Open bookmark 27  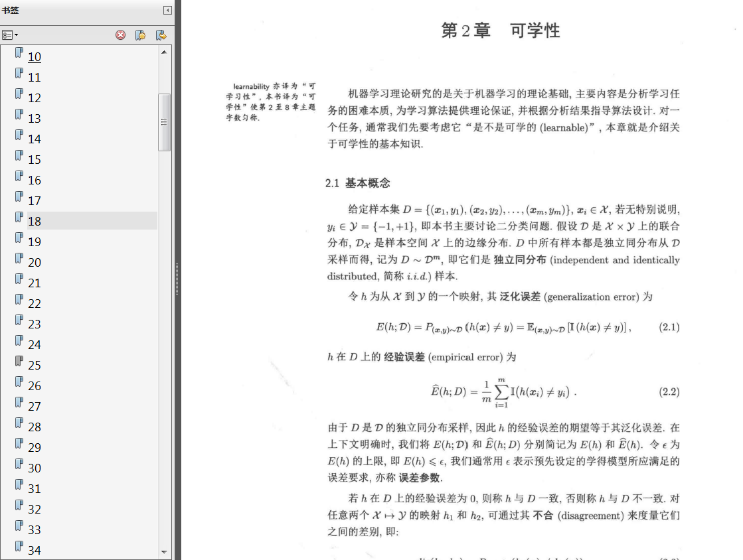(x=34, y=407)
